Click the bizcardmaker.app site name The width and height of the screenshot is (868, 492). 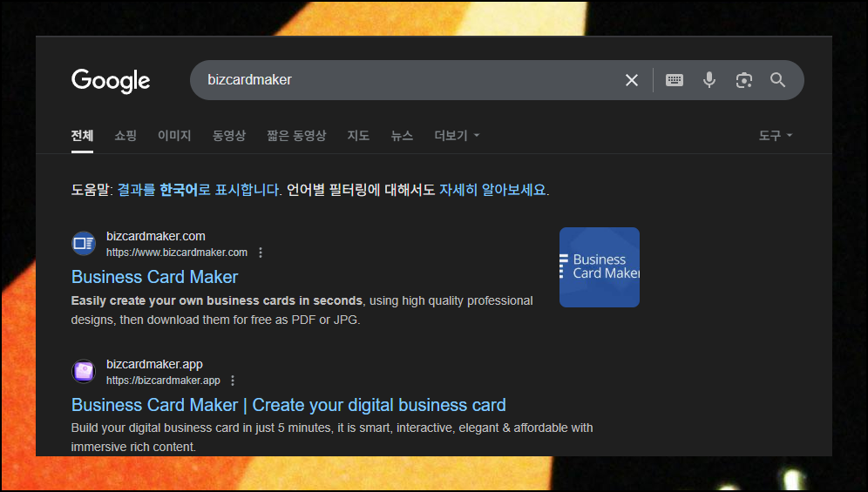click(x=154, y=364)
